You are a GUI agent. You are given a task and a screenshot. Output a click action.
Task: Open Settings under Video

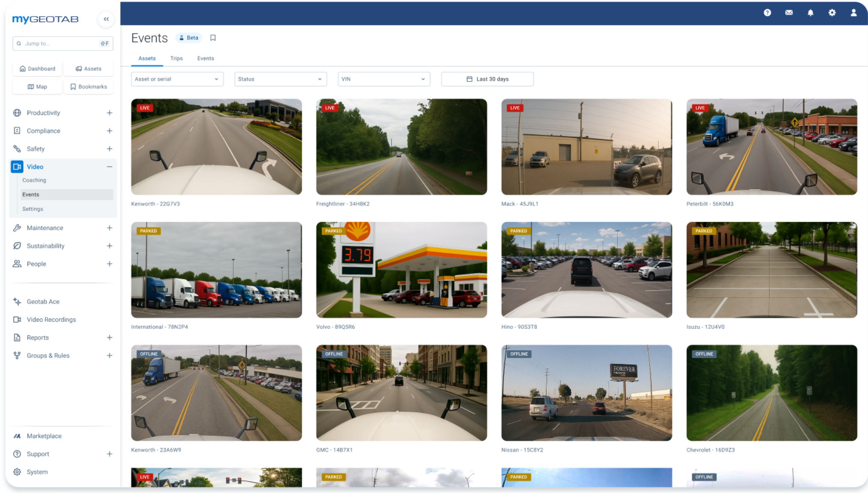[33, 209]
